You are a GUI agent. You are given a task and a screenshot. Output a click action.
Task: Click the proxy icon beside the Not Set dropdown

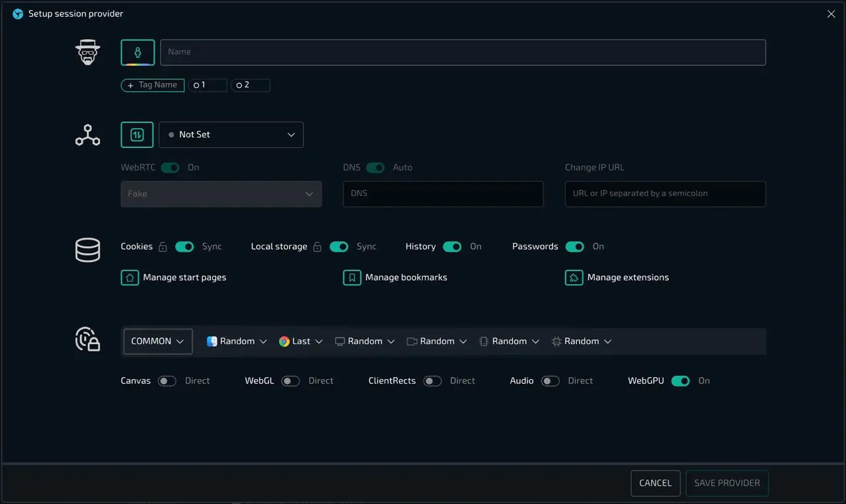coord(137,134)
